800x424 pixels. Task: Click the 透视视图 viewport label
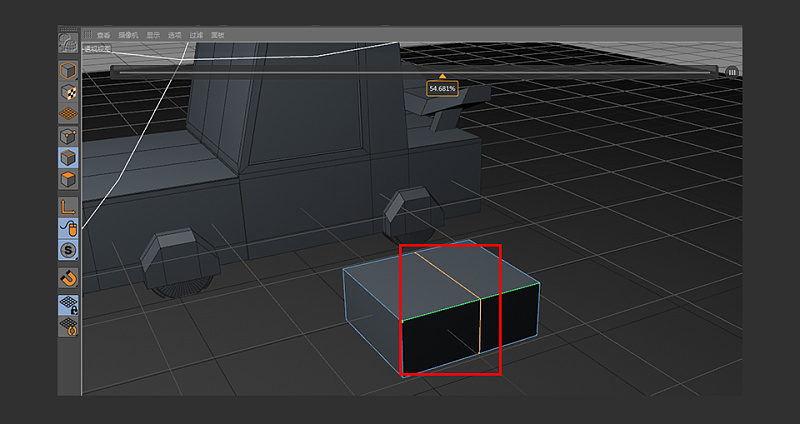96,49
